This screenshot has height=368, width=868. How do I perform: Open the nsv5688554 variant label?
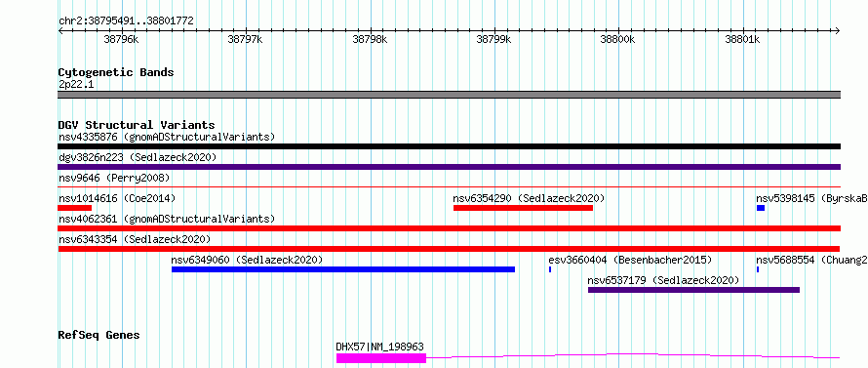coord(812,260)
